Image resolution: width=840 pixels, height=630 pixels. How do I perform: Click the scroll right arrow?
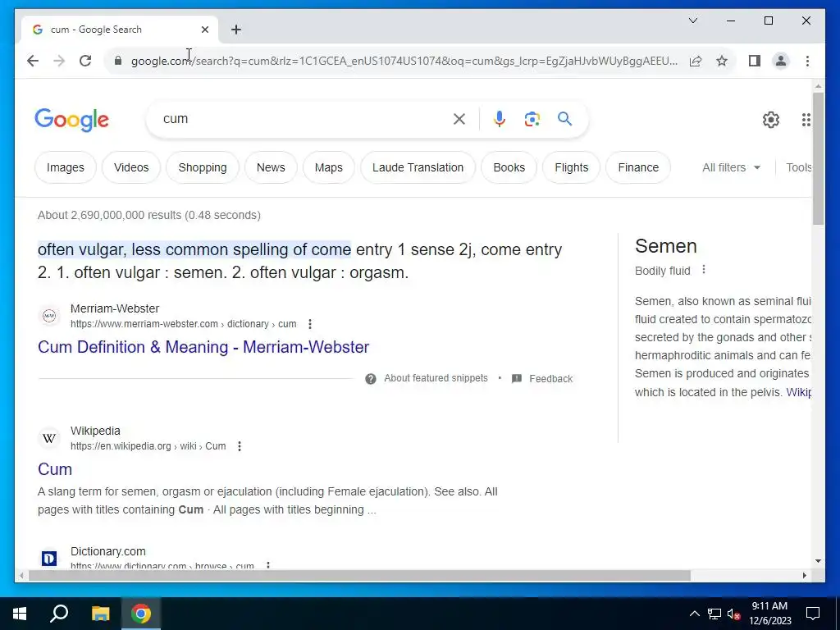pos(805,576)
